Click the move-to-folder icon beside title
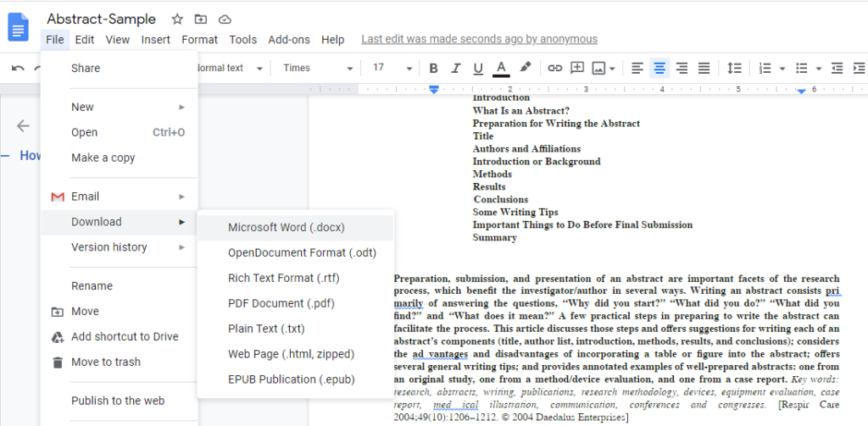 tap(200, 19)
